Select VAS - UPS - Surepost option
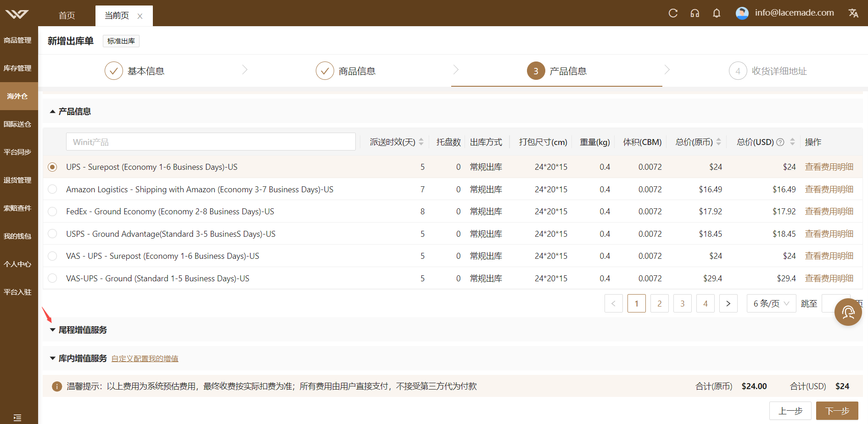Screen dimensions: 868x424 [52, 256]
